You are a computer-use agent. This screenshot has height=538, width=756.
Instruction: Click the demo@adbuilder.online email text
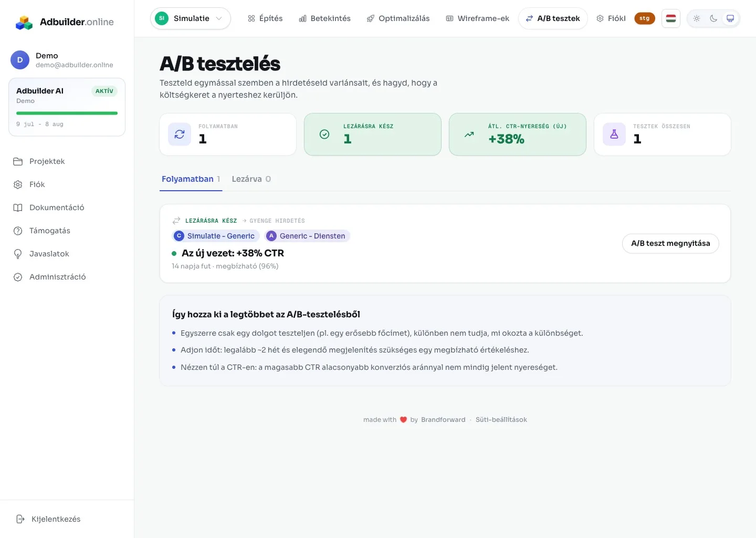pos(75,65)
